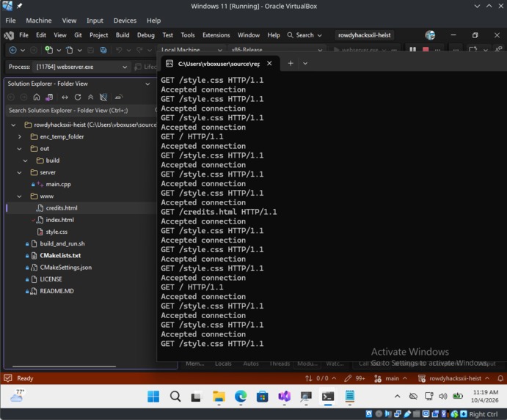507x420 pixels.
Task: Click Solution Explorer horizontal scrollbar
Action: [x=64, y=366]
